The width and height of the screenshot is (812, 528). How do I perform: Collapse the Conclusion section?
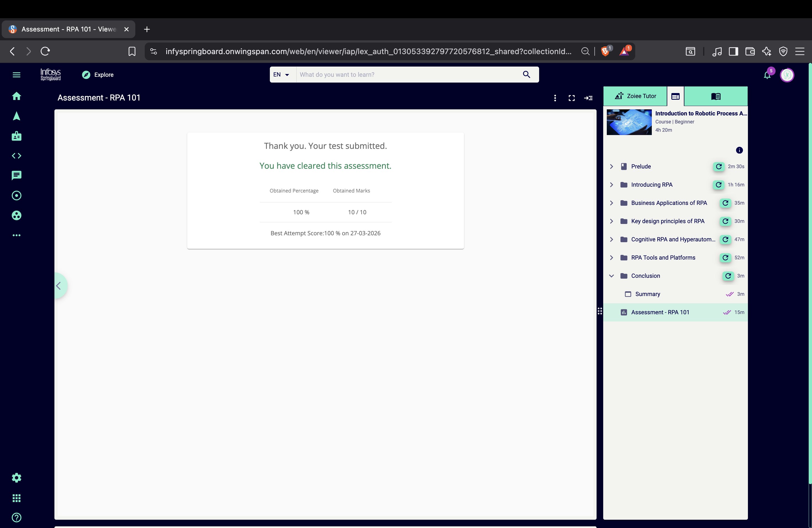coord(611,276)
